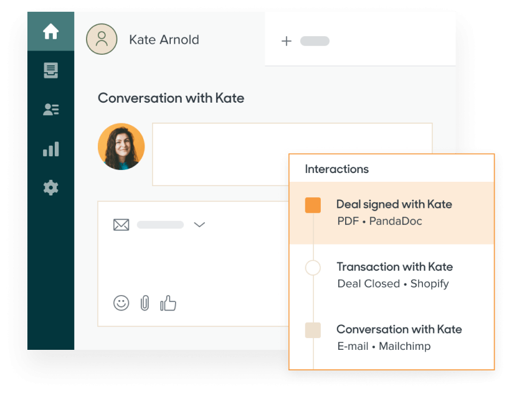Insert emoji with the smiley icon
The width and height of the screenshot is (532, 399).
(121, 303)
